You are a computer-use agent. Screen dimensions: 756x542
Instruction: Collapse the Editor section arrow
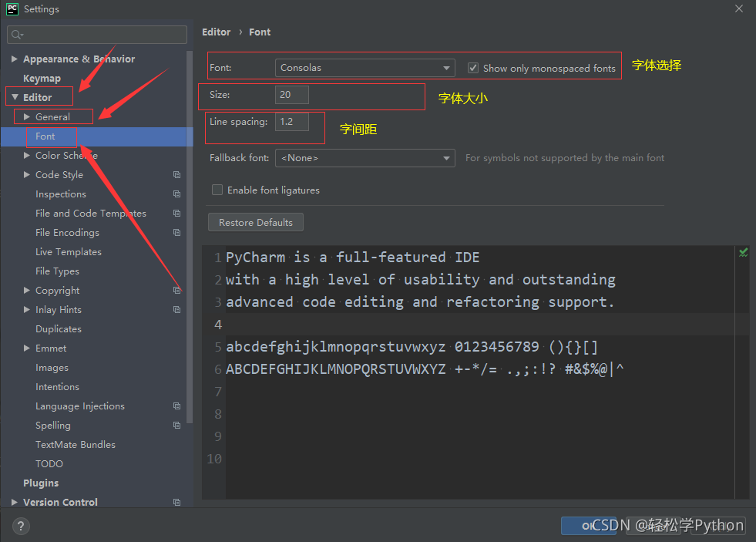pyautogui.click(x=15, y=97)
